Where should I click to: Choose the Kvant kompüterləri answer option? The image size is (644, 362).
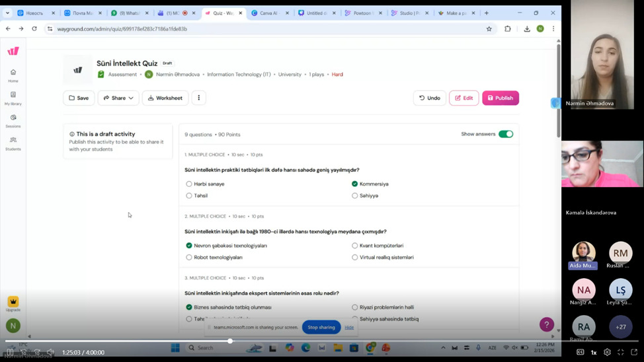tap(355, 246)
